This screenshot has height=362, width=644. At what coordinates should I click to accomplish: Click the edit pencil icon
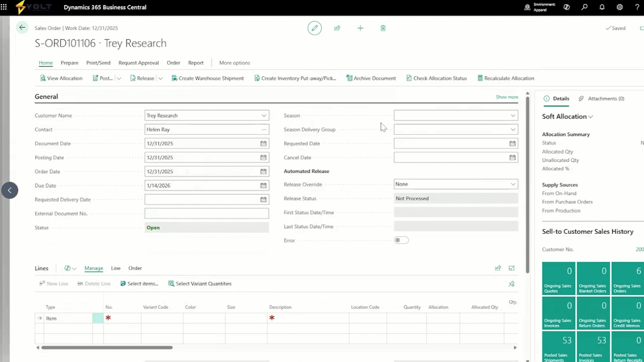click(x=315, y=28)
